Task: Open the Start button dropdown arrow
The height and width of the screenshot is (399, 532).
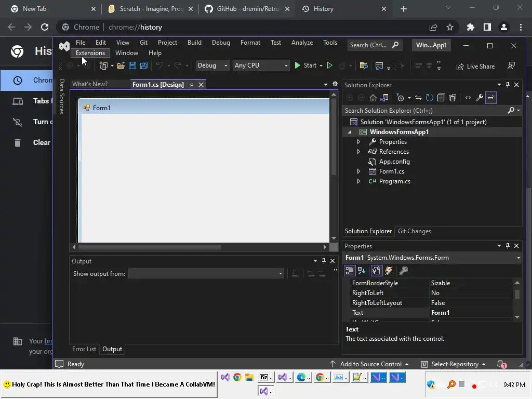Action: pos(321,65)
